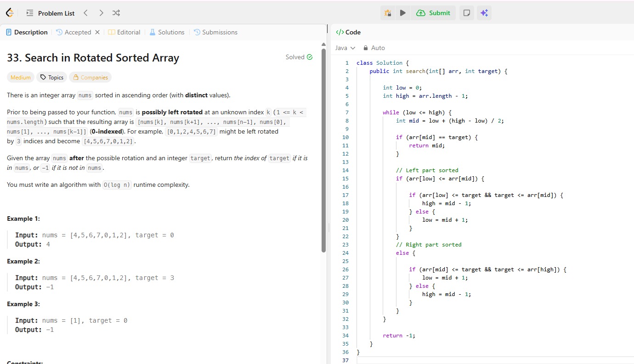Go to previous problem arrow
This screenshot has height=364, width=634.
85,13
